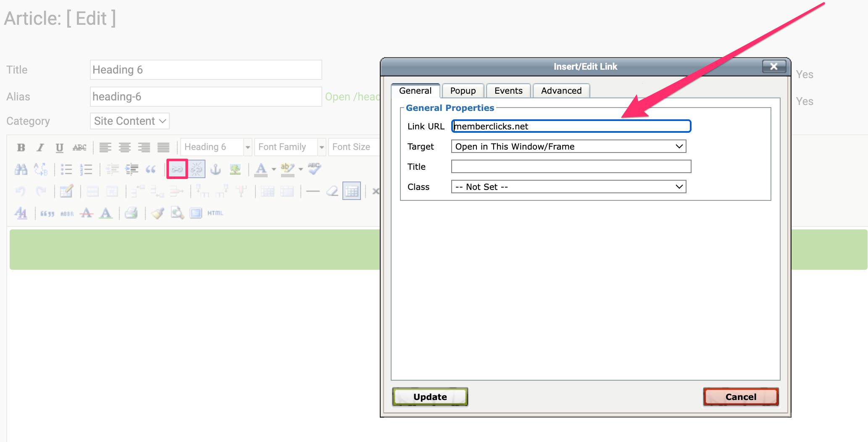This screenshot has height=442, width=868.
Task: Justify text fully
Action: pyautogui.click(x=163, y=147)
